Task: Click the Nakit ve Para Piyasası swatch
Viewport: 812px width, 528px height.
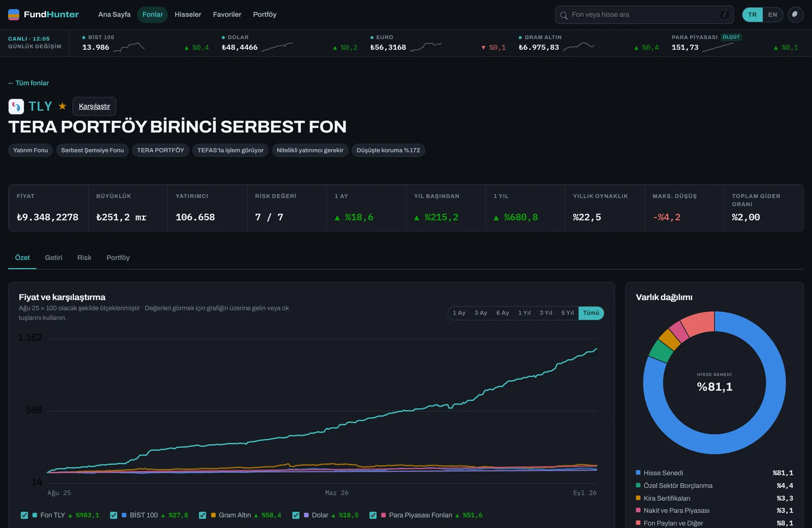Action: coord(638,510)
